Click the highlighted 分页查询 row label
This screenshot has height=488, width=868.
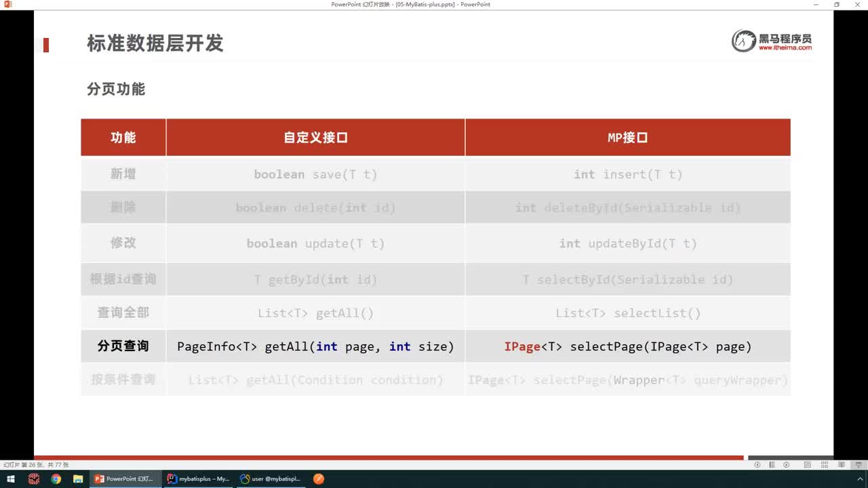[x=123, y=346]
